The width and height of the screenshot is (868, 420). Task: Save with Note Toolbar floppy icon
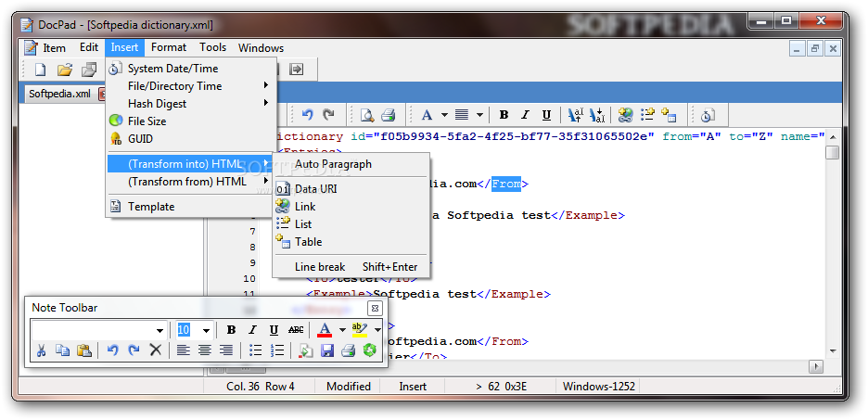click(x=327, y=350)
